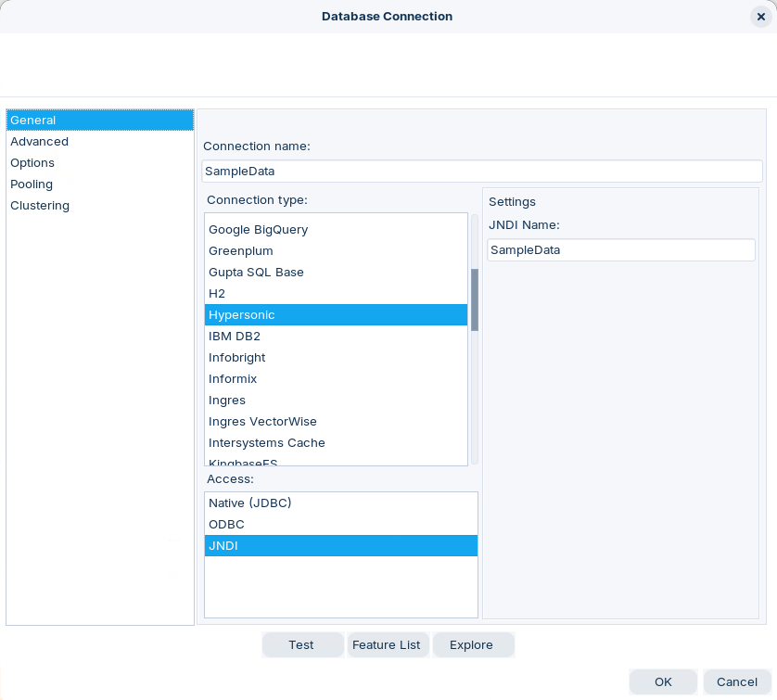Image resolution: width=777 pixels, height=700 pixels.
Task: Select the Advanced category
Action: pyautogui.click(x=40, y=142)
